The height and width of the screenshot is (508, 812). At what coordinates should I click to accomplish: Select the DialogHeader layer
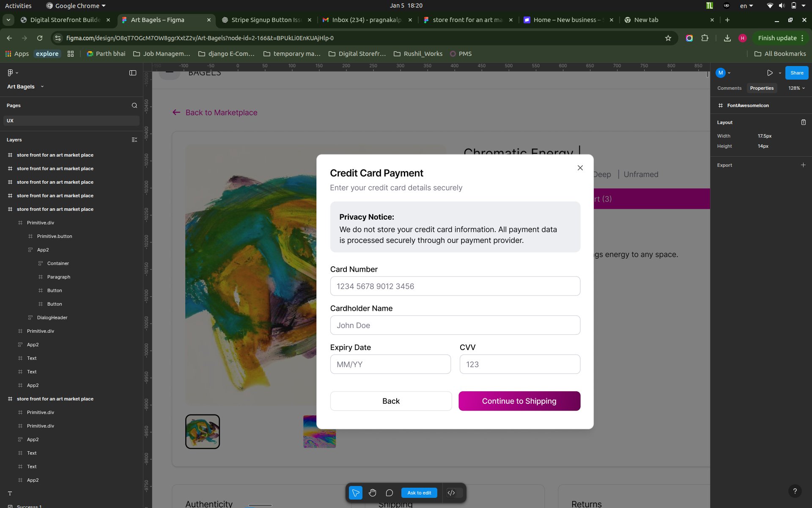pyautogui.click(x=52, y=317)
